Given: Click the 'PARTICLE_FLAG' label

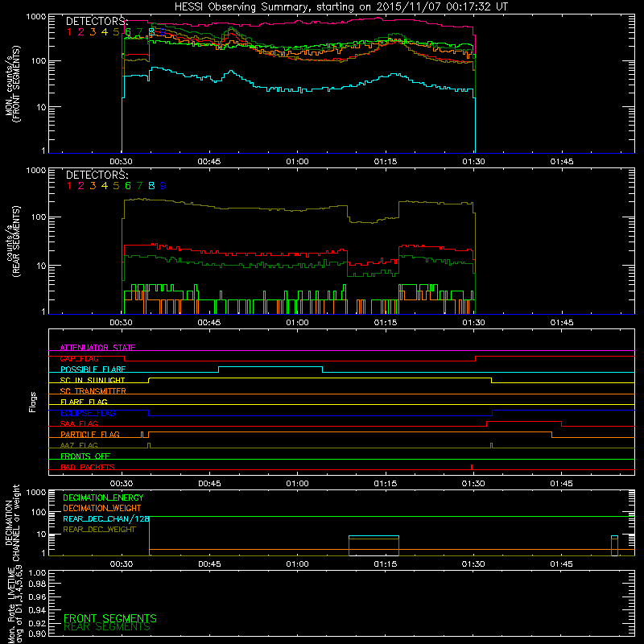Looking at the screenshot, I should 90,434.
